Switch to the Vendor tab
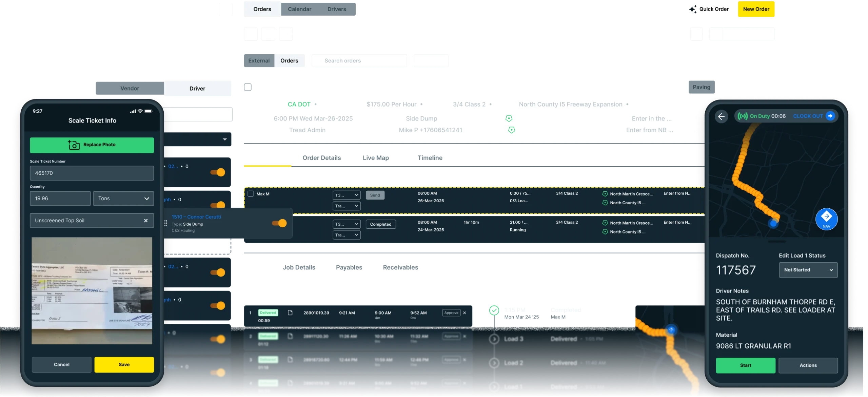Image resolution: width=868 pixels, height=397 pixels. [x=130, y=88]
